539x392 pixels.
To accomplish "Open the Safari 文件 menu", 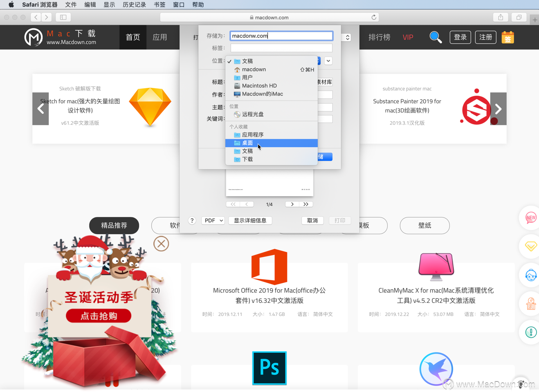I will pyautogui.click(x=71, y=4).
